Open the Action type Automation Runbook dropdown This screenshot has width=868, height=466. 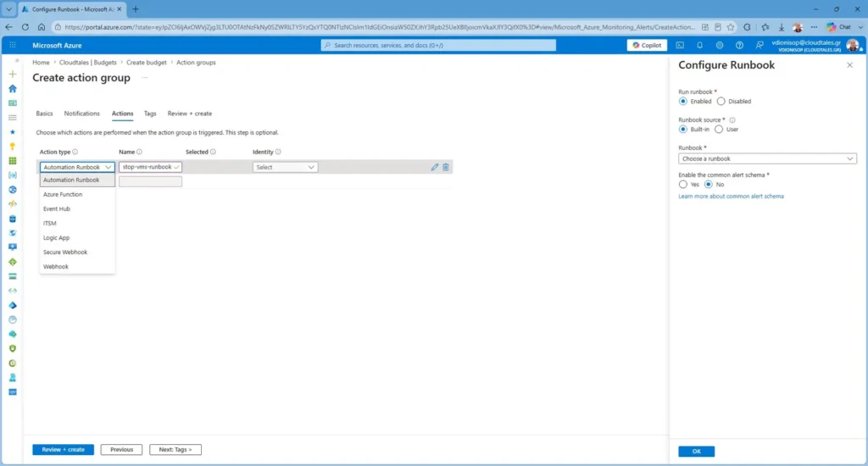coord(77,167)
